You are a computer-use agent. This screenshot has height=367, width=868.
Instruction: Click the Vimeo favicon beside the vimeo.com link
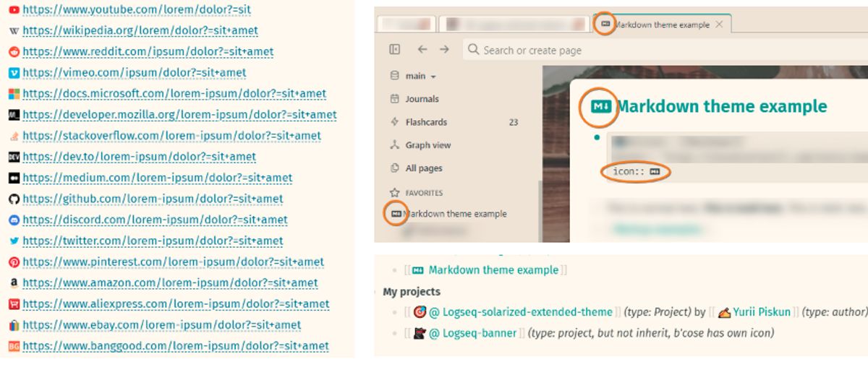(14, 73)
